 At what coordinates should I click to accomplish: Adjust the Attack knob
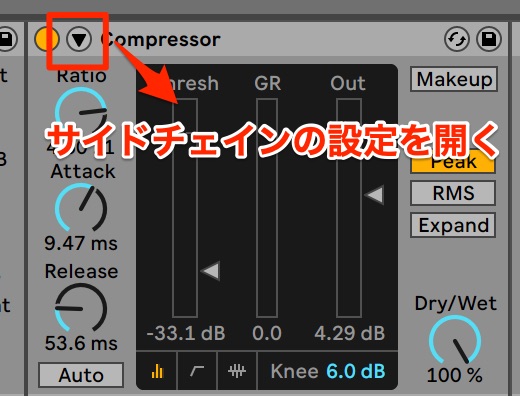pyautogui.click(x=81, y=208)
